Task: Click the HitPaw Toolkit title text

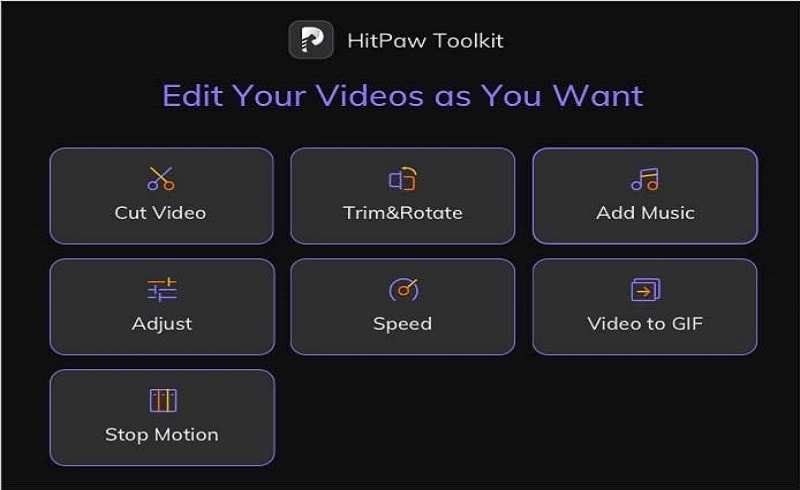Action: pos(426,41)
